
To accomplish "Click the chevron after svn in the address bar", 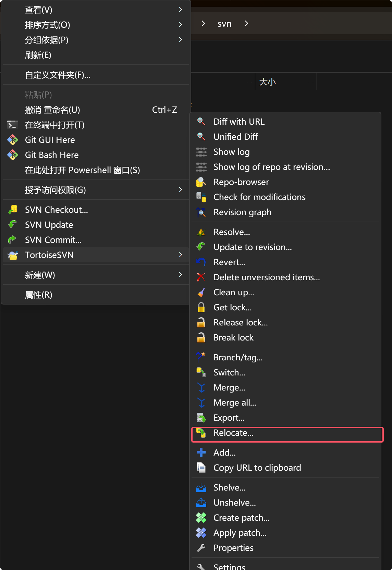I will point(246,23).
